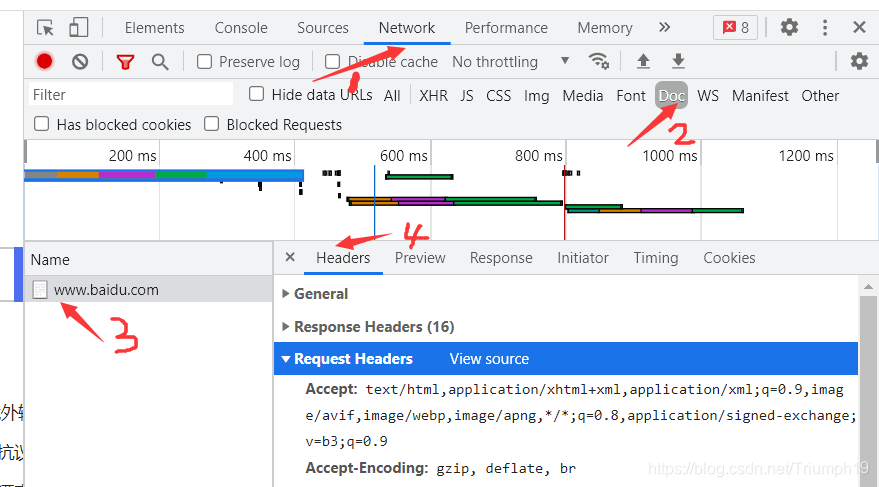Enable Preserve log checkbox
The width and height of the screenshot is (879, 487).
[204, 61]
